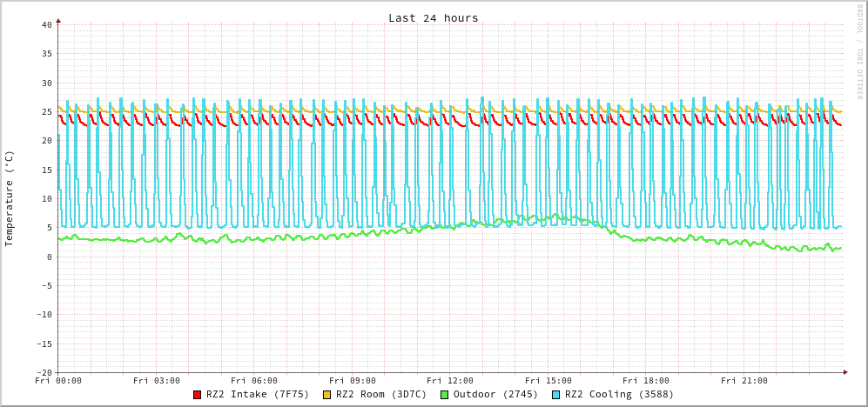This screenshot has height=407, width=868.
Task: Click the Fri 06:00 time axis label
Action: [254, 381]
